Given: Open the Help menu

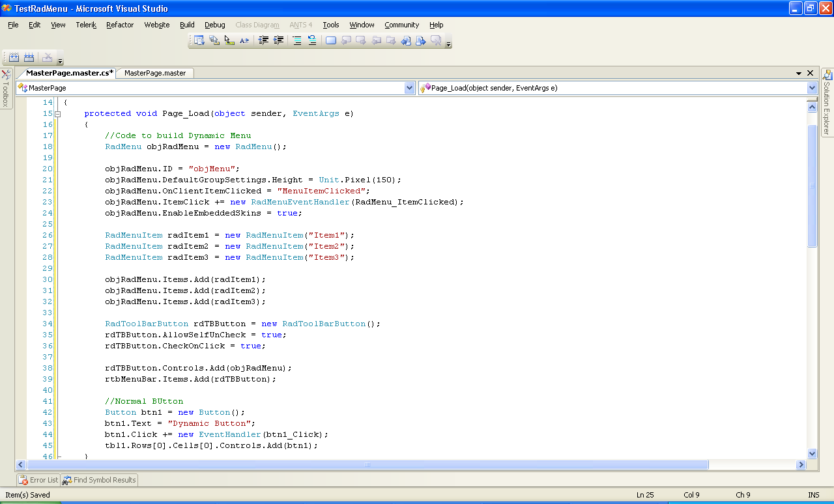Looking at the screenshot, I should click(436, 25).
